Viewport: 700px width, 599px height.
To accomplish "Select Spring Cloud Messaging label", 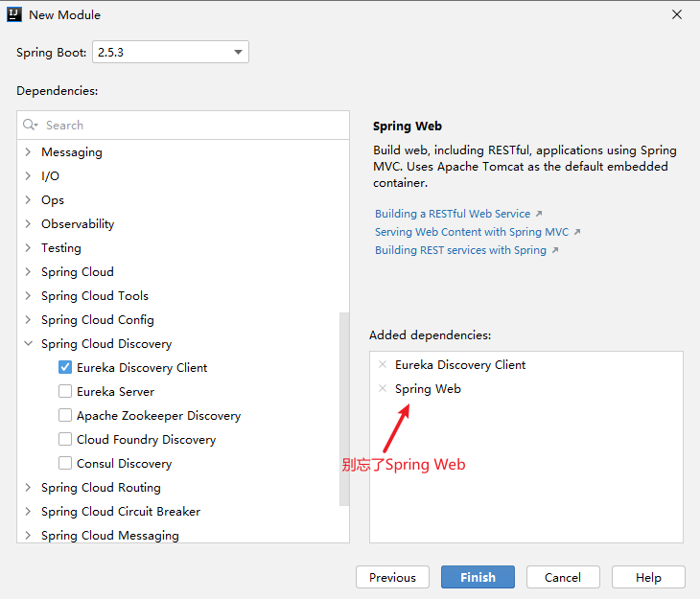I will (x=110, y=535).
